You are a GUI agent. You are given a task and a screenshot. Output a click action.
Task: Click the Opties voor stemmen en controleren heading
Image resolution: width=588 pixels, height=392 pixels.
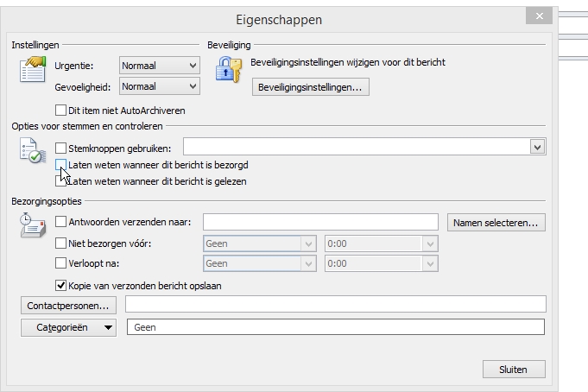[x=87, y=126]
